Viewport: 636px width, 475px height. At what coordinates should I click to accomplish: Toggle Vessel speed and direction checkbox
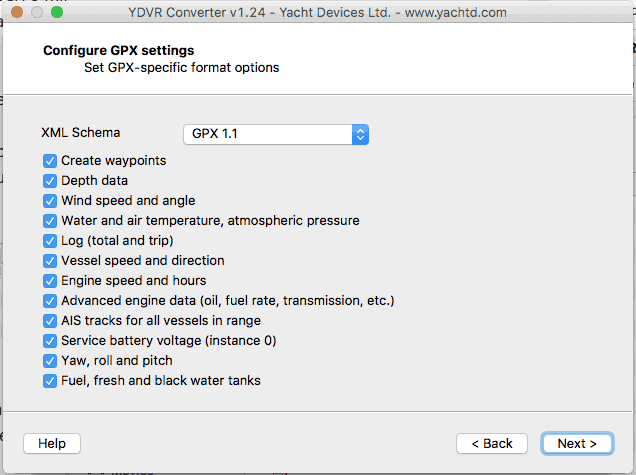(50, 261)
